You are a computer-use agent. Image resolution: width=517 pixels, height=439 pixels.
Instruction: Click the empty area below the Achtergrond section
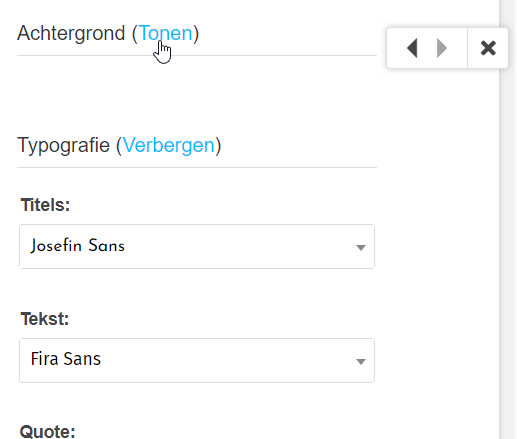point(197,93)
